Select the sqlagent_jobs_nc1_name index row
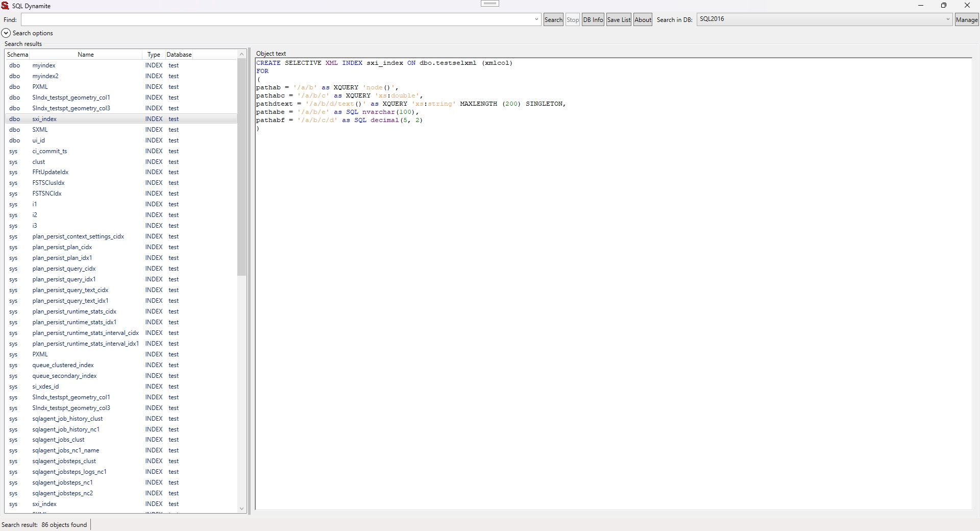Screen dimensions: 980x531 point(66,450)
